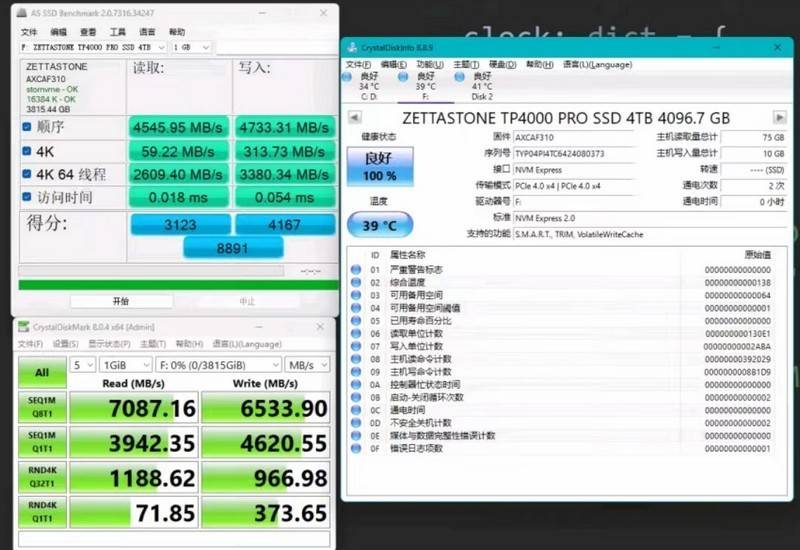Toggle the 4K test checkbox in AS SSD
Viewport: 800px width, 550px height.
27,151
